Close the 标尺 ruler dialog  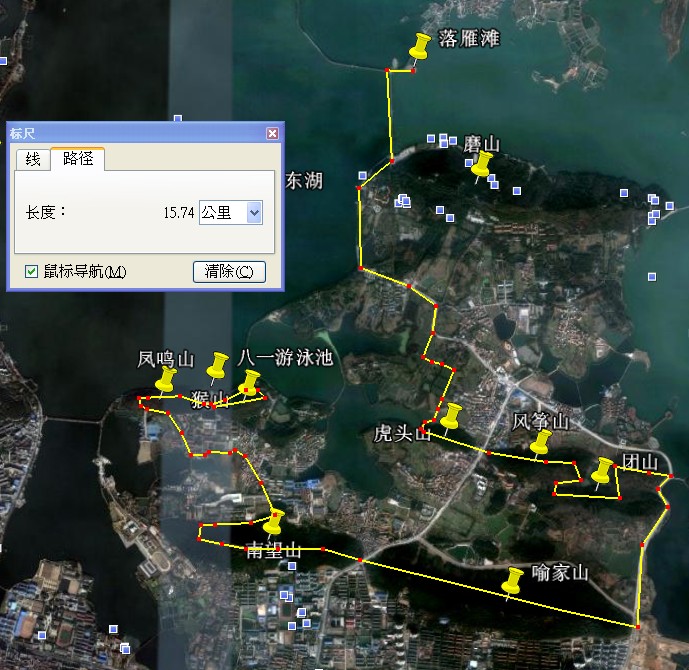tap(272, 134)
